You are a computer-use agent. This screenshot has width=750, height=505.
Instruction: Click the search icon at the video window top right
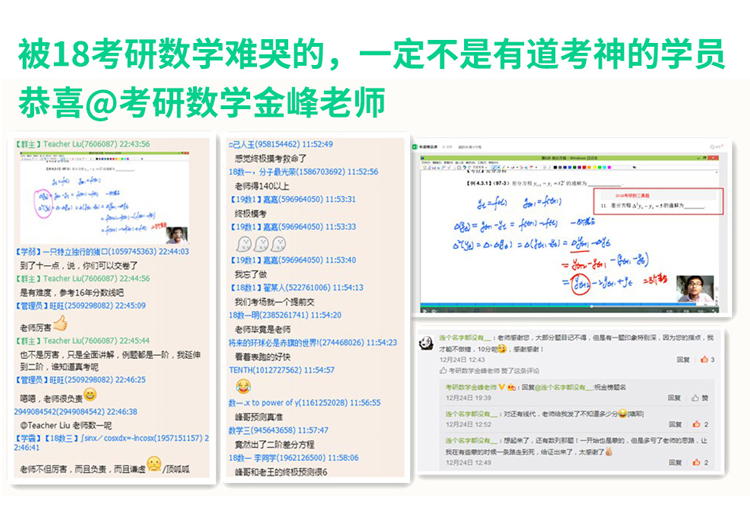pyautogui.click(x=713, y=147)
